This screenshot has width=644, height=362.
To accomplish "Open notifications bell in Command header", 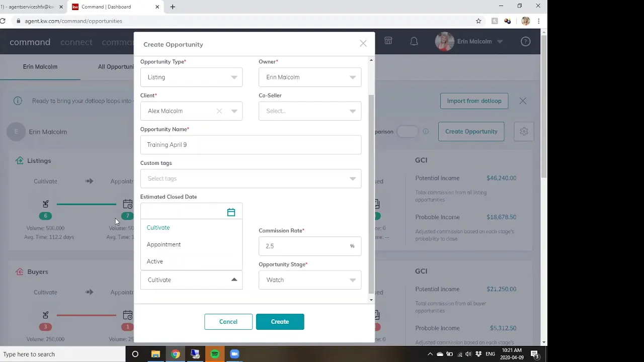I will click(x=414, y=41).
